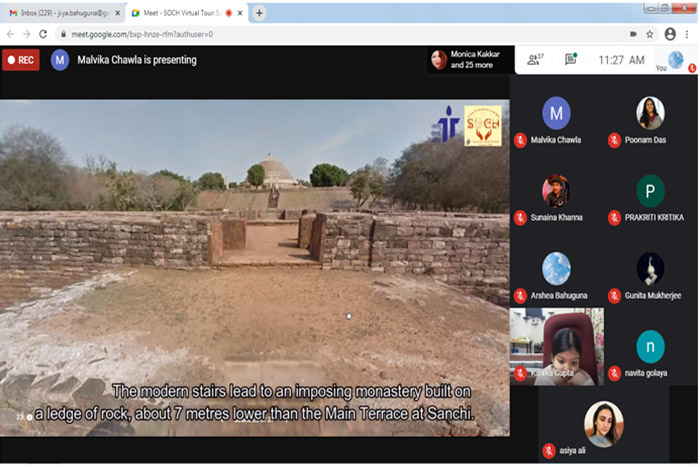700x467 pixels.
Task: Click the browser forward arrow
Action: pos(26,34)
